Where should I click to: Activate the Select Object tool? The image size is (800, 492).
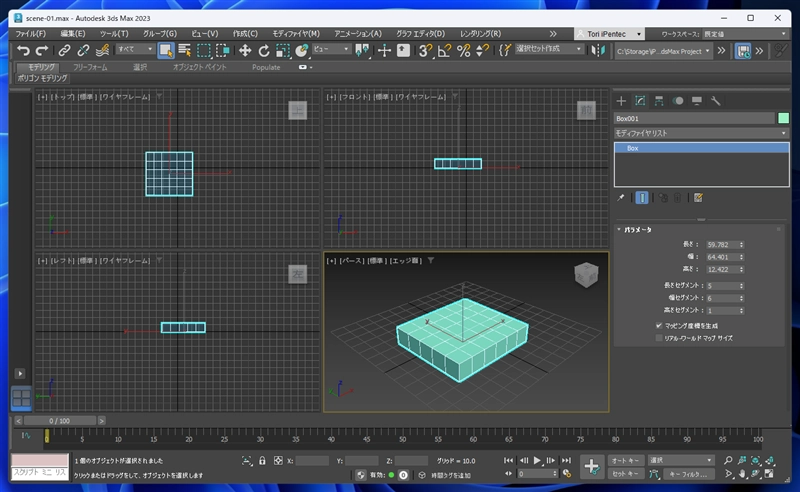pos(165,50)
